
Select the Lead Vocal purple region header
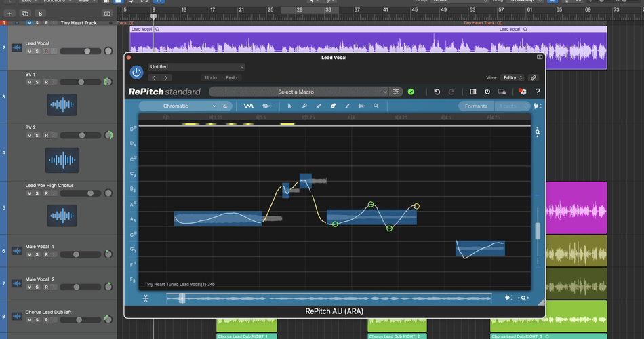[x=368, y=29]
